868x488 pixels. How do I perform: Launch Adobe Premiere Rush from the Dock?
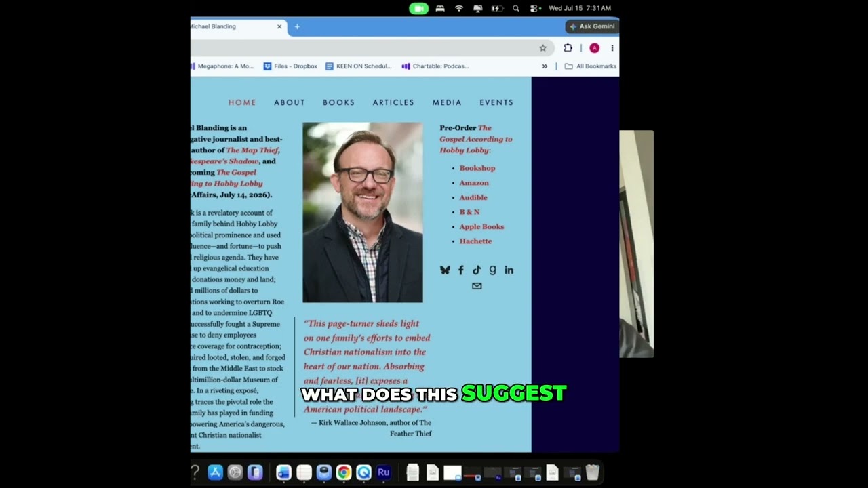pos(384,472)
